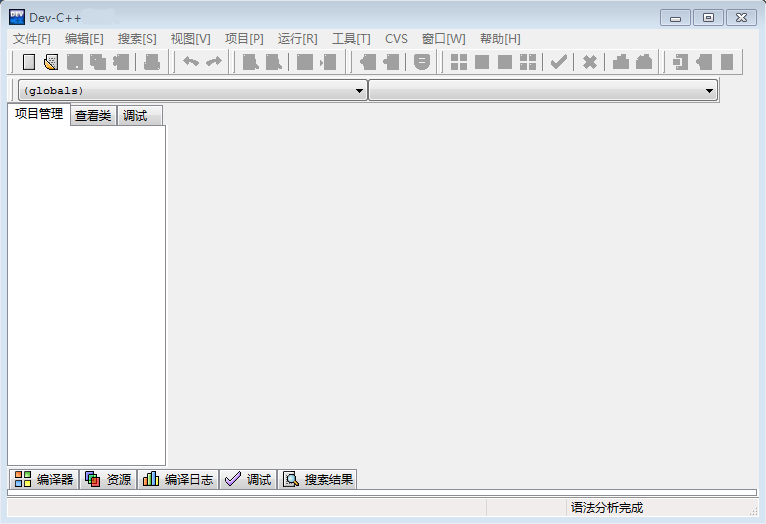The image size is (766, 524).
Task: Minimize the Dev-C++ window
Action: click(675, 18)
